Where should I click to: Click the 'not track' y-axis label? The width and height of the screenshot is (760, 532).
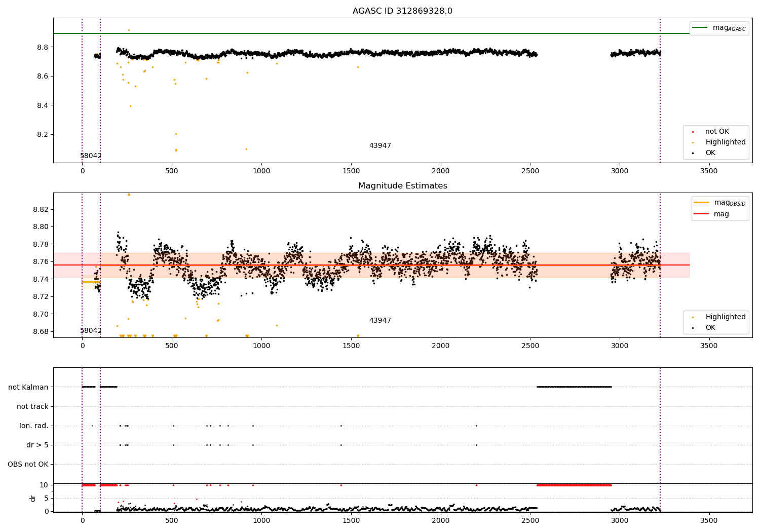coord(32,406)
